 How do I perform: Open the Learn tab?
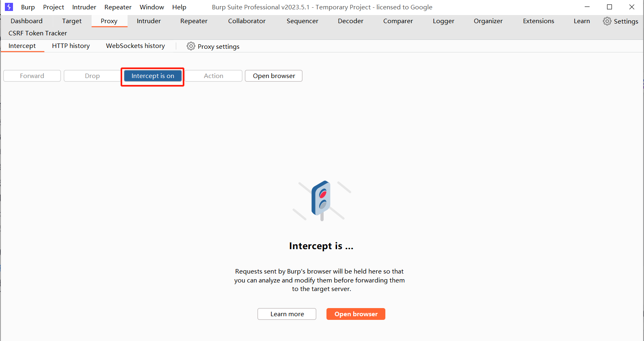[x=582, y=21]
